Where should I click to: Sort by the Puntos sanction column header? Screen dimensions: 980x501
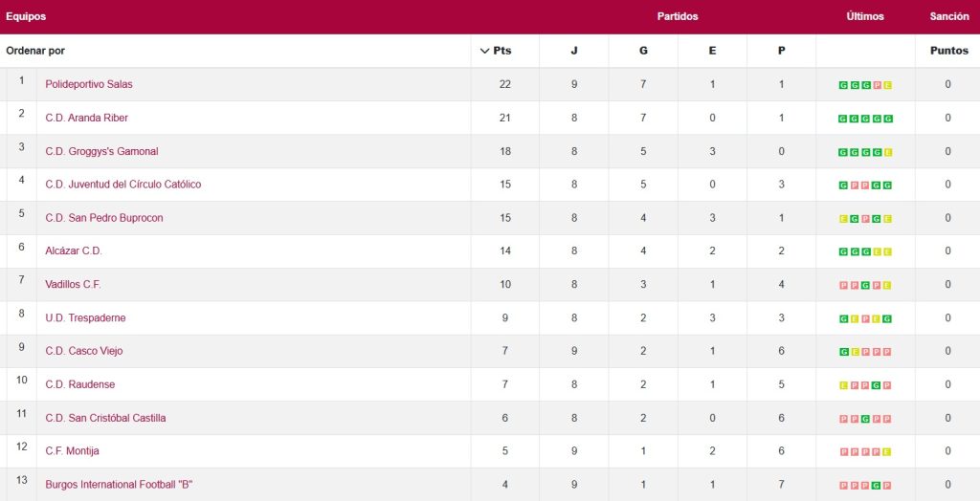(x=948, y=51)
